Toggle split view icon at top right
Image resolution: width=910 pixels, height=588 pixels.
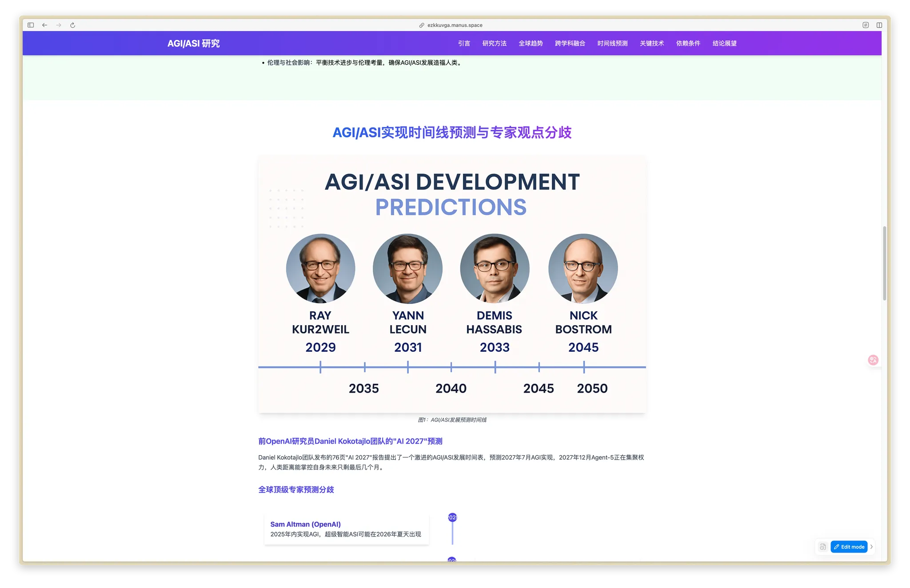tap(879, 25)
